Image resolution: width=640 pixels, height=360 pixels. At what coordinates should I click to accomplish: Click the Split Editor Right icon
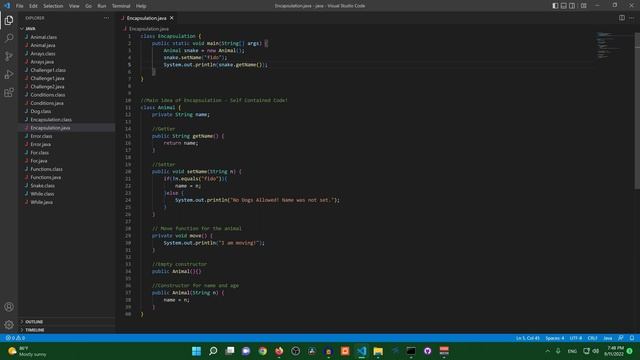[x=622, y=18]
